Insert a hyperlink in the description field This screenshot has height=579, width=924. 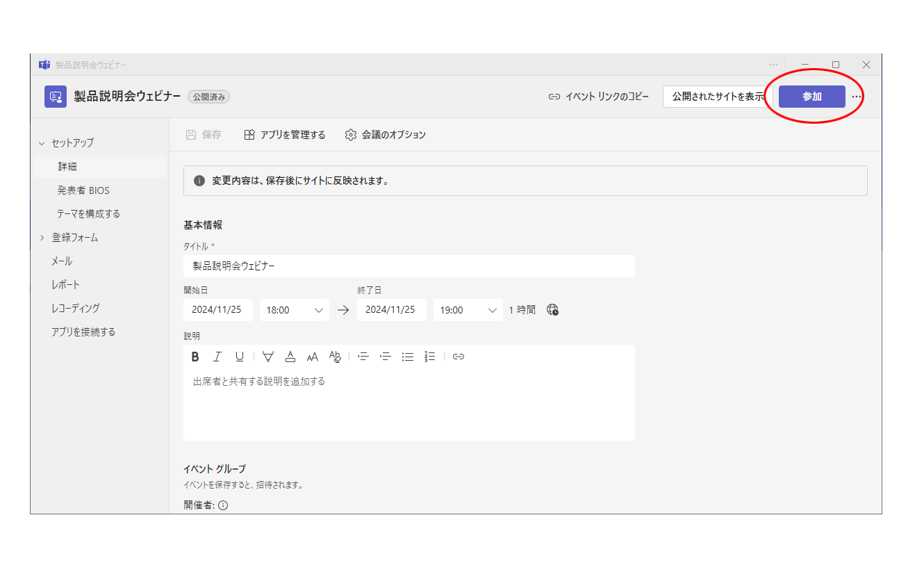tap(457, 357)
